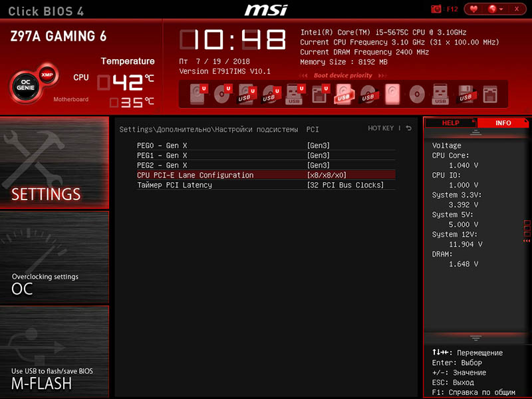The width and height of the screenshot is (532, 399).
Task: Open the language dropdown arrow beside the globe
Action: [x=501, y=9]
